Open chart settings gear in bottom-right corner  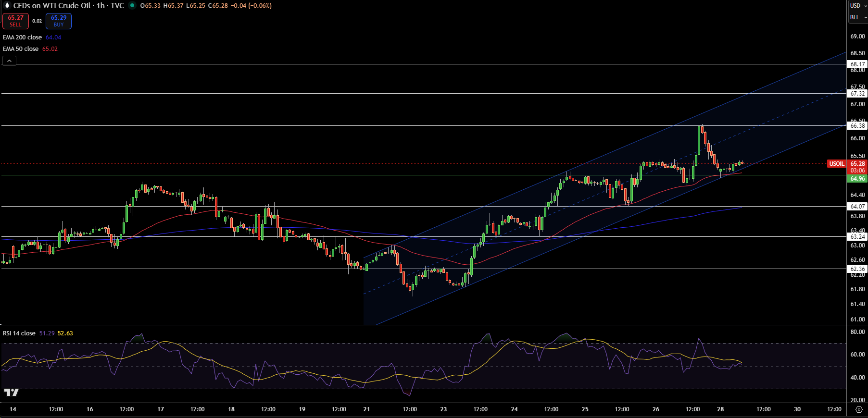[x=859, y=409]
